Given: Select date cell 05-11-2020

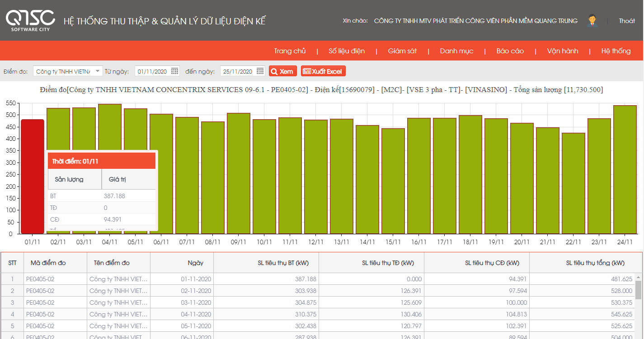Looking at the screenshot, I should tap(182, 326).
